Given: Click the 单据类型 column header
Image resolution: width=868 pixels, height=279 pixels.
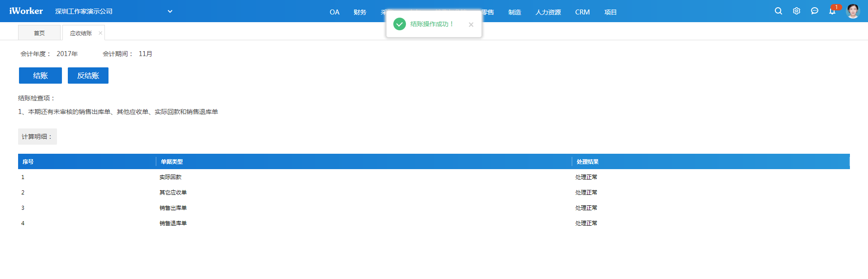Looking at the screenshot, I should click(x=172, y=161).
